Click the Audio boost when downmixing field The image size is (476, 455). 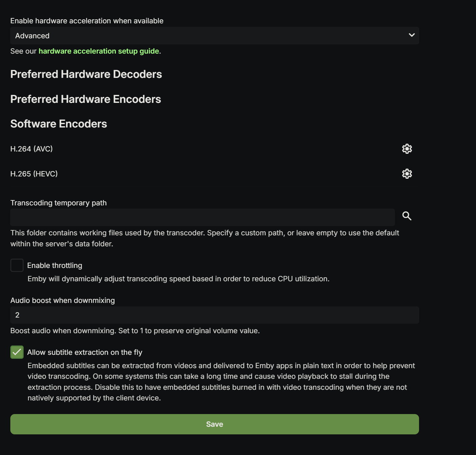coord(215,315)
